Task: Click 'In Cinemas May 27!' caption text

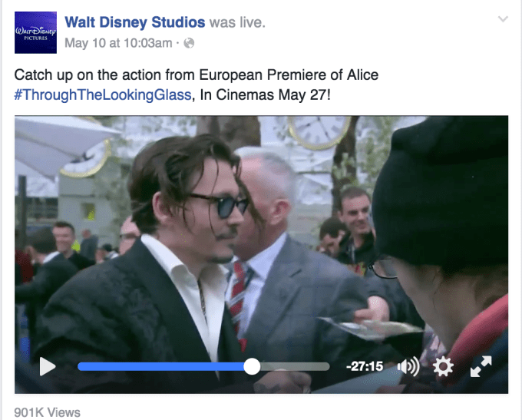Action: coord(266,95)
